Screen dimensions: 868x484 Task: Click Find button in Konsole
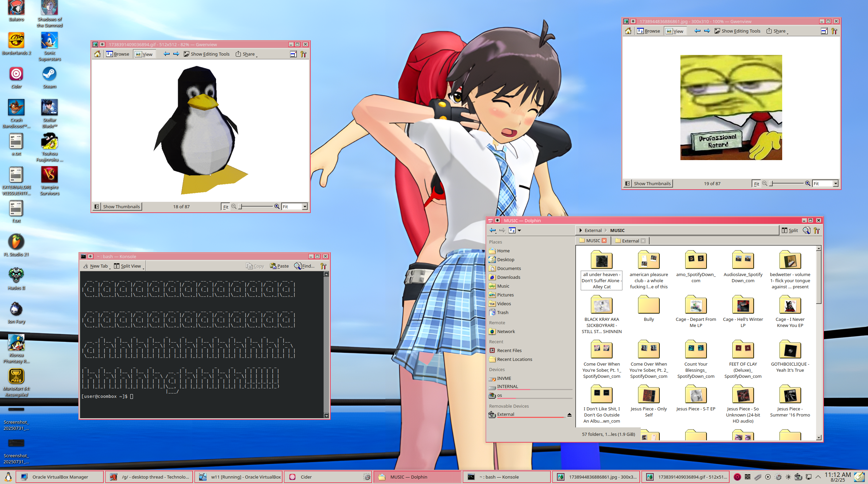pos(305,266)
